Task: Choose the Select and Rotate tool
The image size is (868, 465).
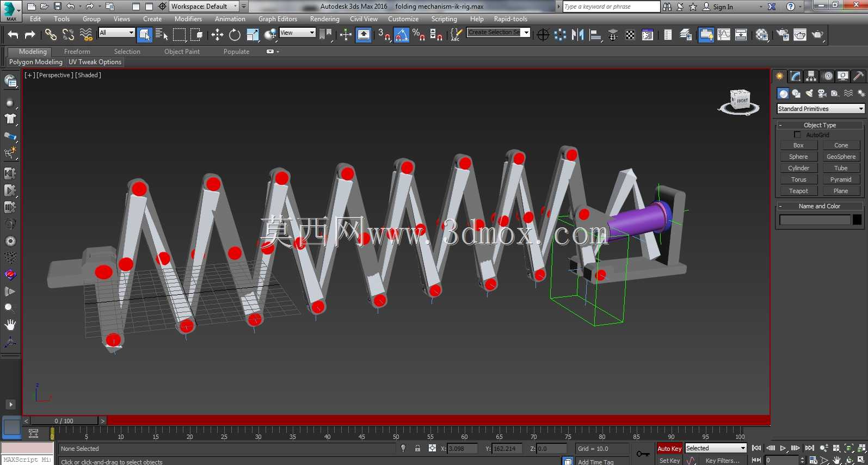Action: [x=235, y=35]
